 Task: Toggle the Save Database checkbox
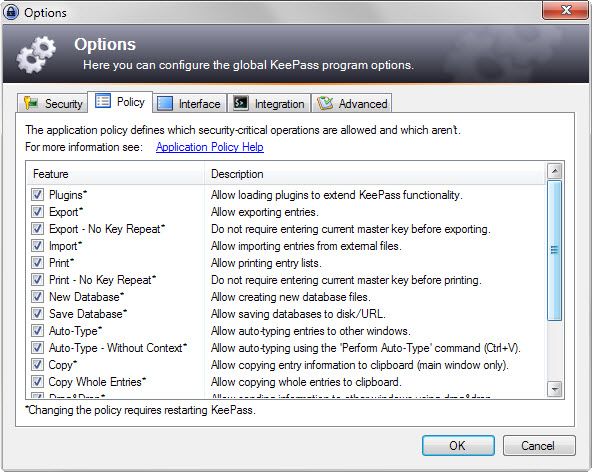coord(37,313)
